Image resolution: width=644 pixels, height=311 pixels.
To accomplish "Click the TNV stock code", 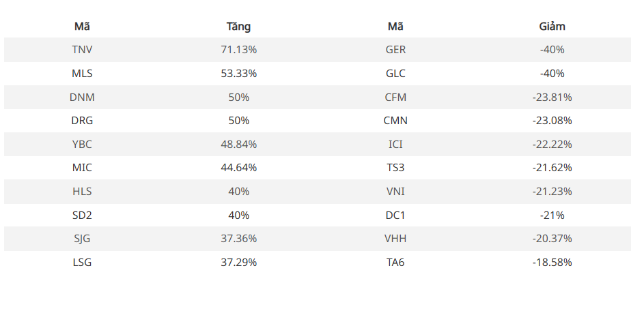I will coord(82,50).
